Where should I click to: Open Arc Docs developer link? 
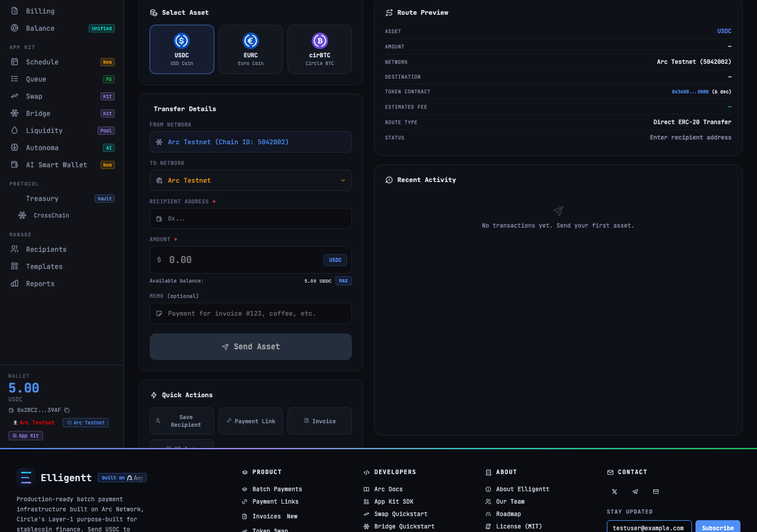(x=389, y=489)
